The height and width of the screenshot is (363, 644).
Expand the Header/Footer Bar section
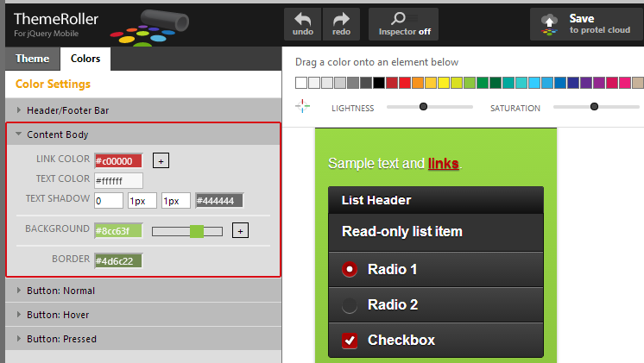click(x=143, y=110)
